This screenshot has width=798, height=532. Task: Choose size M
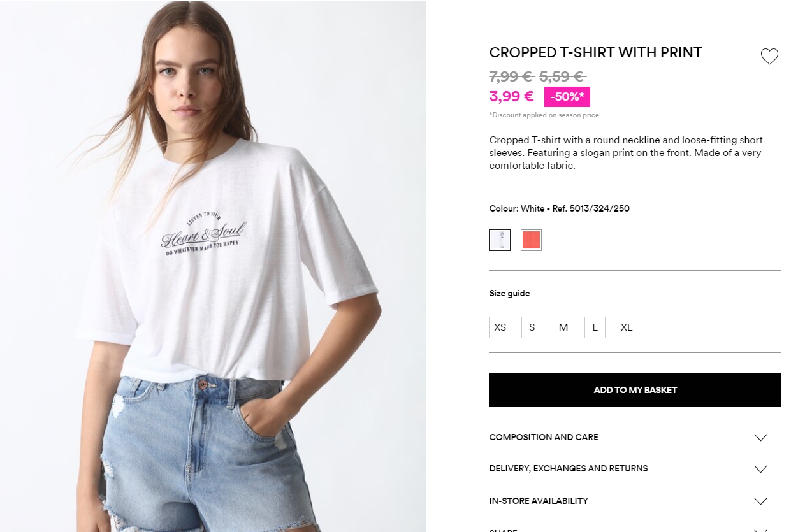point(563,327)
